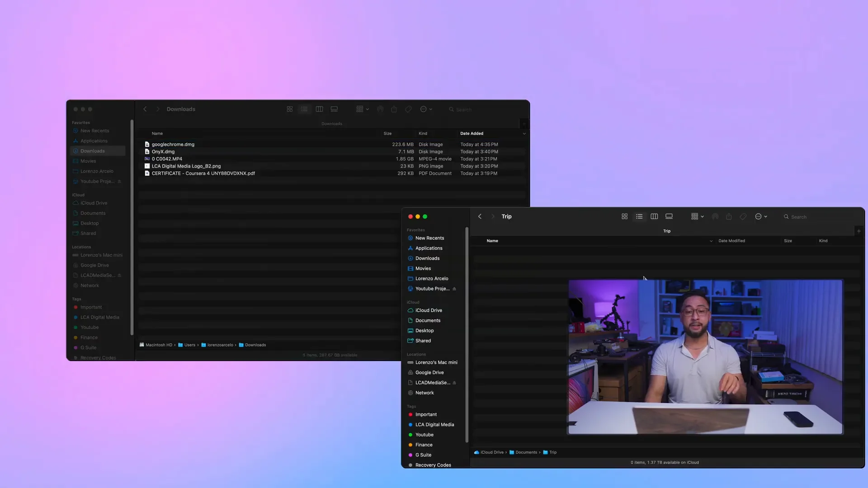Select OnyX.dmg in Downloads window
This screenshot has width=868, height=488.
(x=332, y=152)
